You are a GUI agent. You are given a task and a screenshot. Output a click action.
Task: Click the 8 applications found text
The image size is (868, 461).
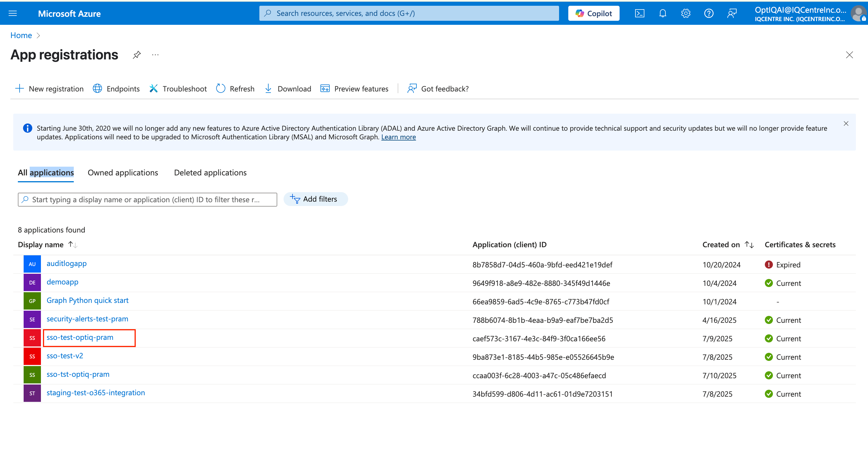(52, 230)
